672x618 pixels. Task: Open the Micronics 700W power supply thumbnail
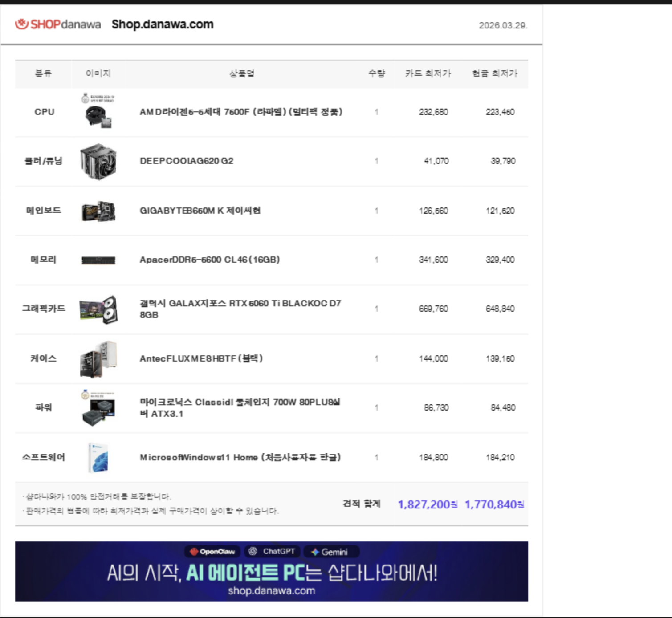click(98, 408)
